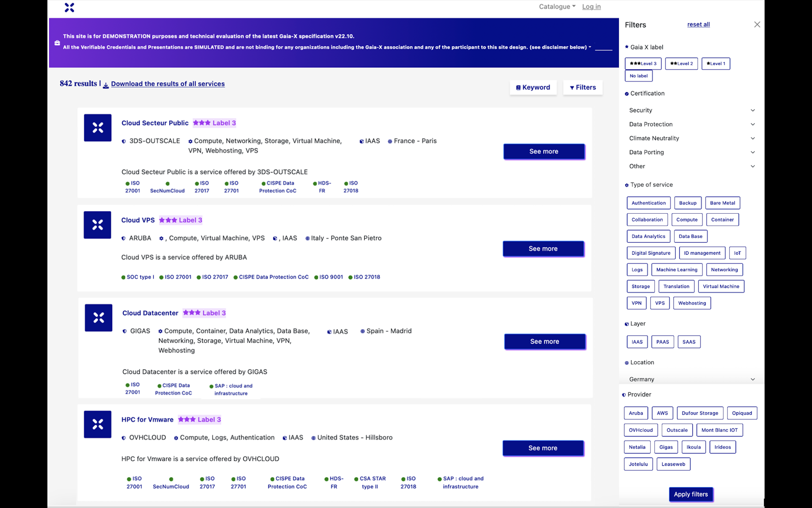Expand the Germany location section
Screen dimensions: 812x508
[692, 379]
